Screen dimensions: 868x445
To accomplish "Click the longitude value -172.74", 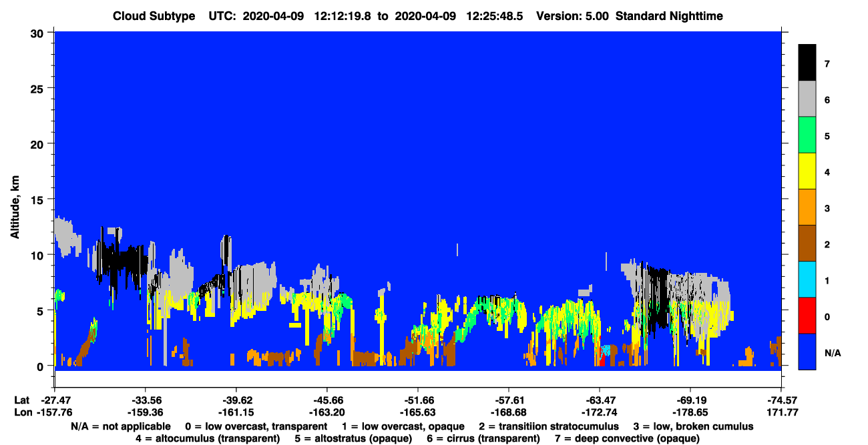I will 600,412.
